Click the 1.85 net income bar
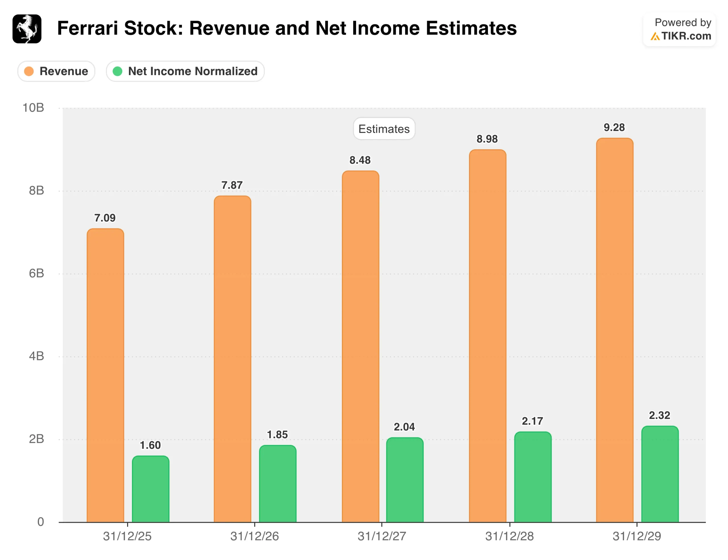Screen dimensions: 728x560 pos(278,484)
